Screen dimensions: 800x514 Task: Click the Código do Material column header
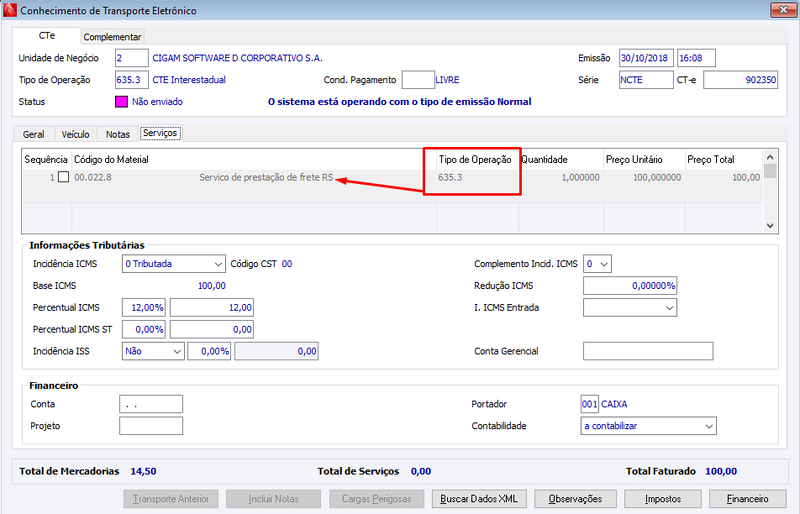click(x=254, y=160)
